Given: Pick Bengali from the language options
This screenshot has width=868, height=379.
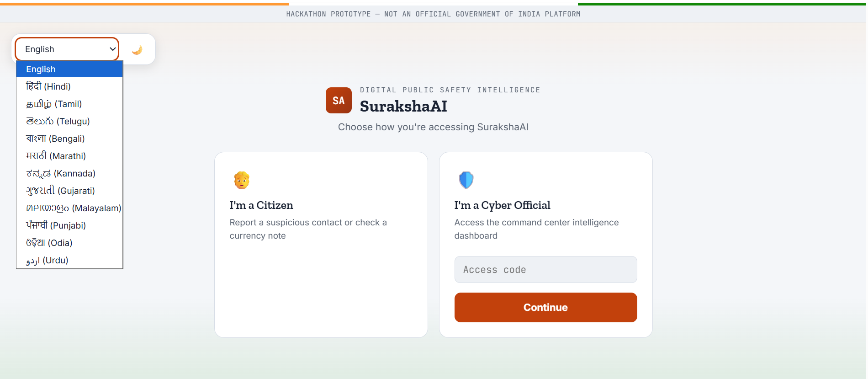Looking at the screenshot, I should (69, 139).
